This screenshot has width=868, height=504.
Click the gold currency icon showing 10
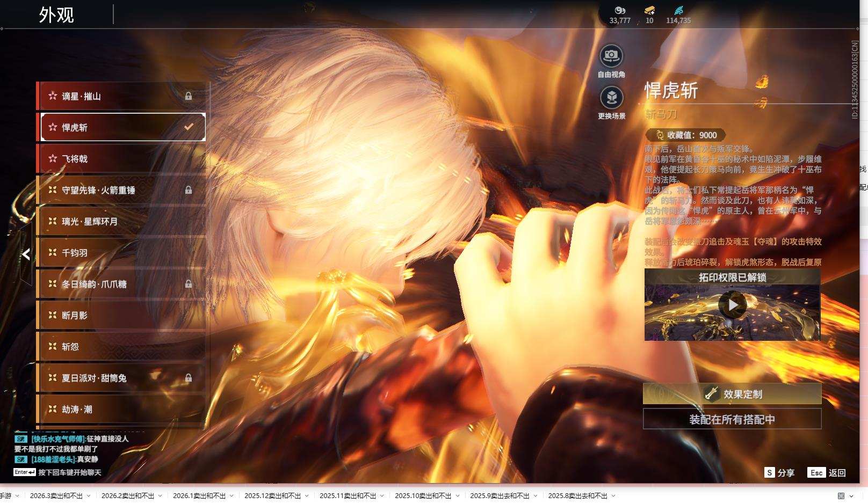(649, 10)
